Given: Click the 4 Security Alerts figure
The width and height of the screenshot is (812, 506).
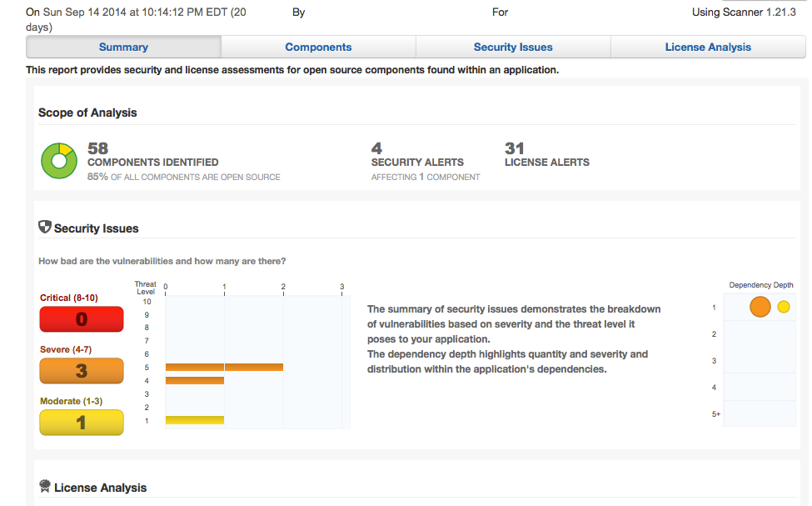Looking at the screenshot, I should click(376, 148).
